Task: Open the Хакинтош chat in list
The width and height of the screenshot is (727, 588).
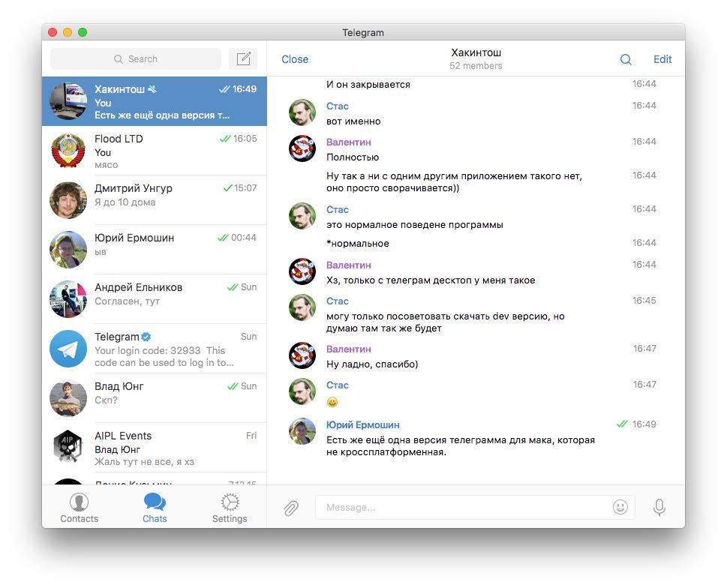Action: click(155, 101)
